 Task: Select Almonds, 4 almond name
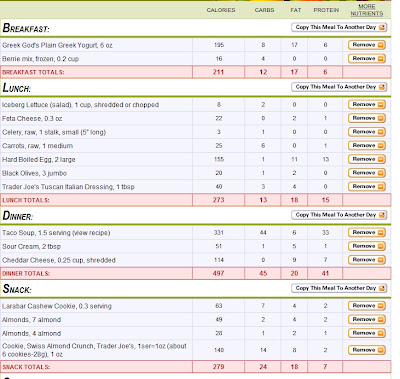31,334
